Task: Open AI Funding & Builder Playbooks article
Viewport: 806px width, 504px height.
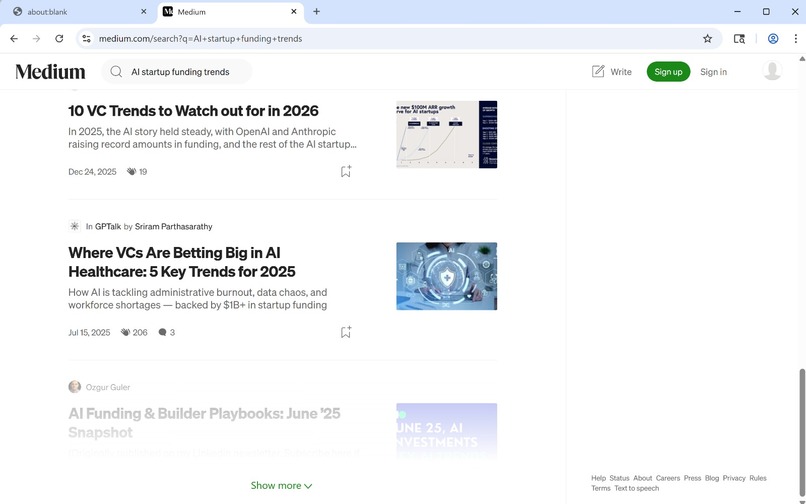Action: pos(204,422)
